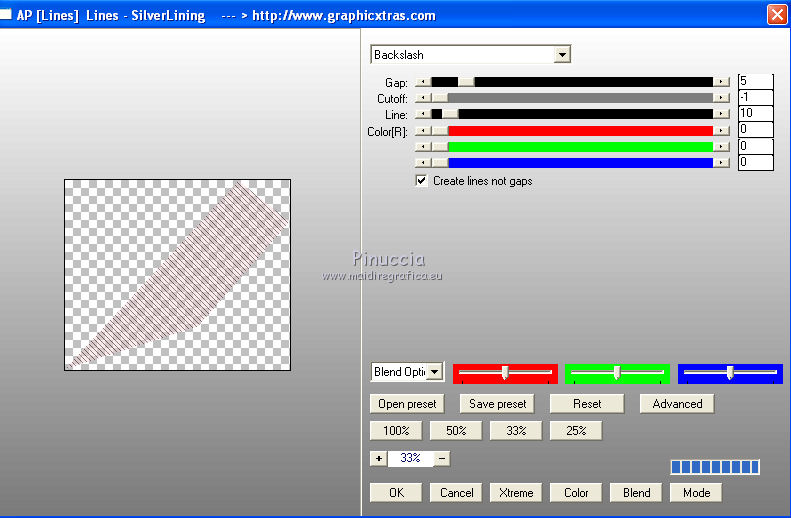791x518 pixels.
Task: Click the 33% zoom preset button
Action: click(516, 431)
